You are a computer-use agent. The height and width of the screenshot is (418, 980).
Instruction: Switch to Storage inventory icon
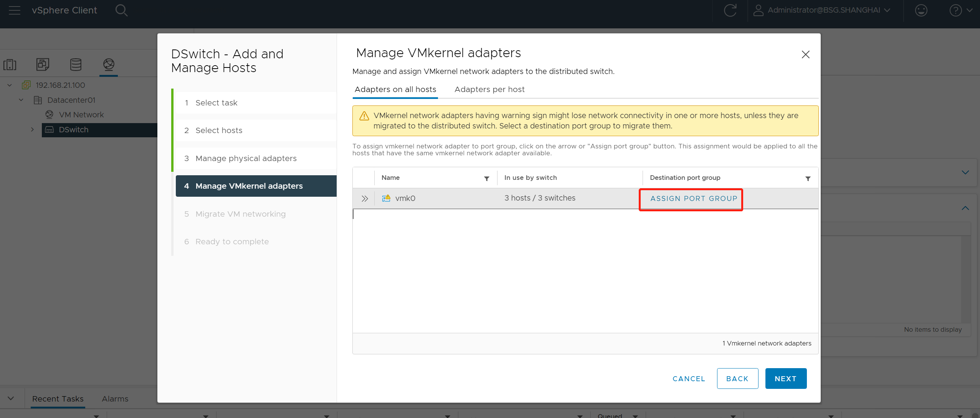pyautogui.click(x=76, y=64)
